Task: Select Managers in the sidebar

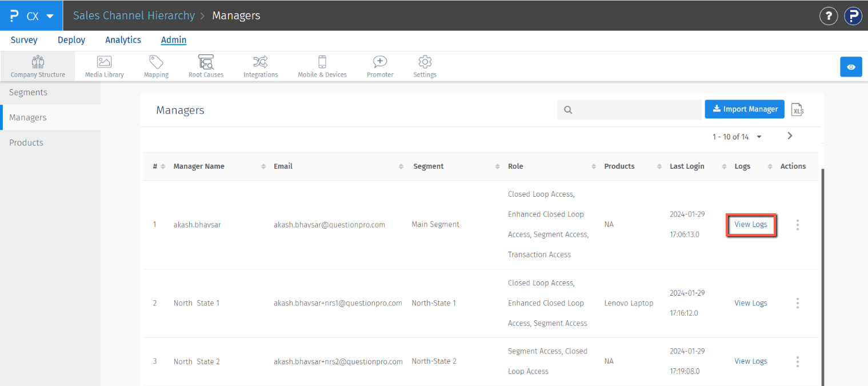Action: coord(50,118)
